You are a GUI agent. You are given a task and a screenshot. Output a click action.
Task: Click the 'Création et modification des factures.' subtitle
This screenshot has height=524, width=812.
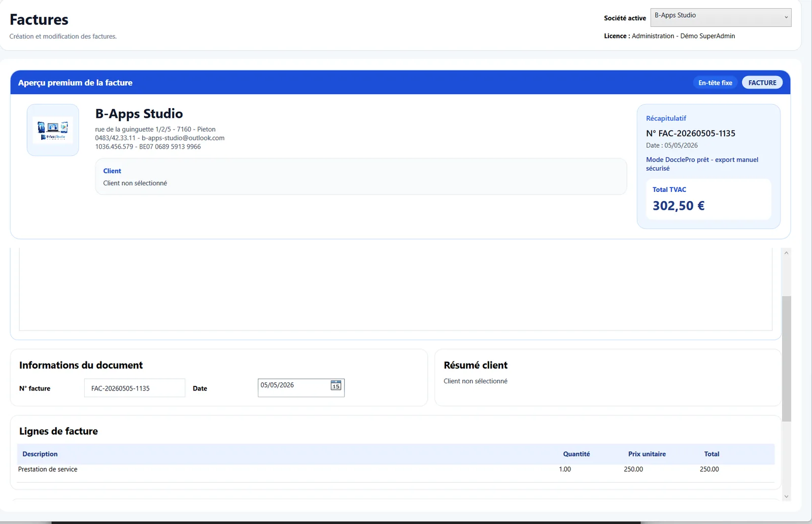point(63,37)
